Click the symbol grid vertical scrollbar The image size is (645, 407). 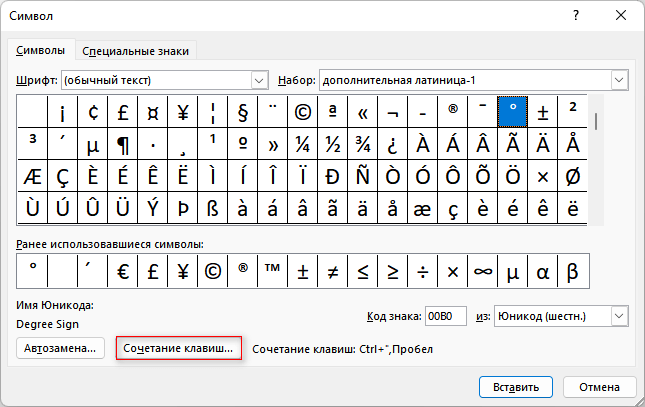click(x=597, y=160)
